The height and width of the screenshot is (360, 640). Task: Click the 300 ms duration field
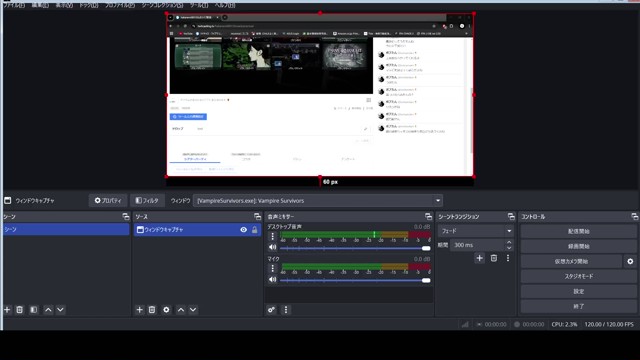click(x=478, y=245)
